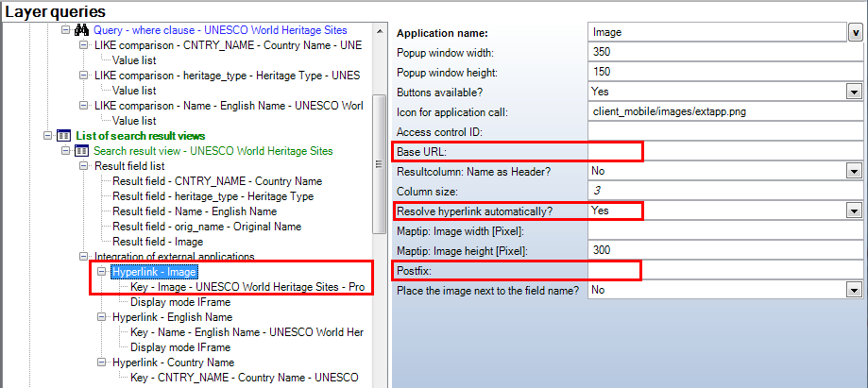868x388 pixels.
Task: Click Popup window height field
Action: point(725,72)
